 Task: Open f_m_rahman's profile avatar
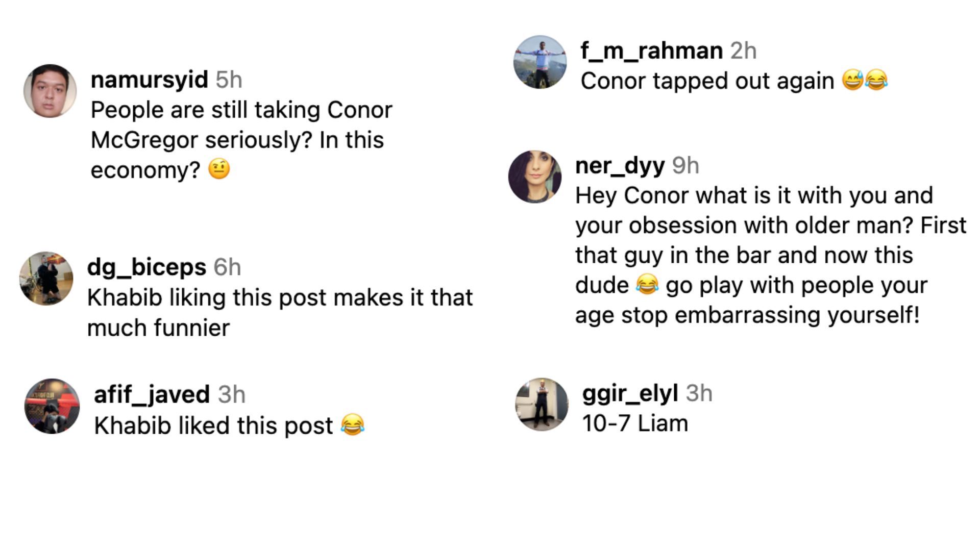tap(540, 62)
